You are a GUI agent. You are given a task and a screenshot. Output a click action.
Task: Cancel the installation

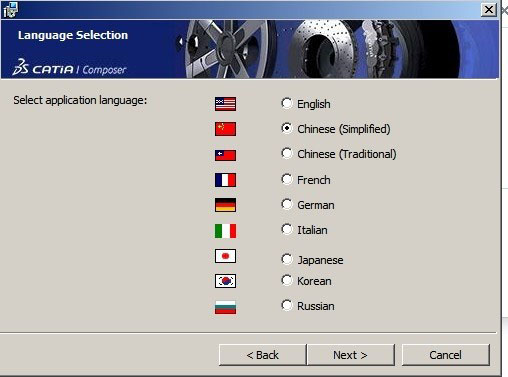446,355
